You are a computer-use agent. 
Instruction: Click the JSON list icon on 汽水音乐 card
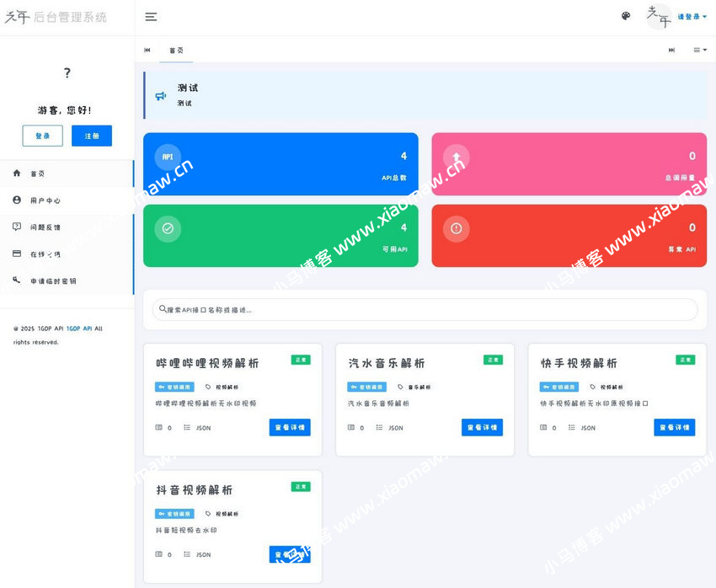[x=379, y=427]
